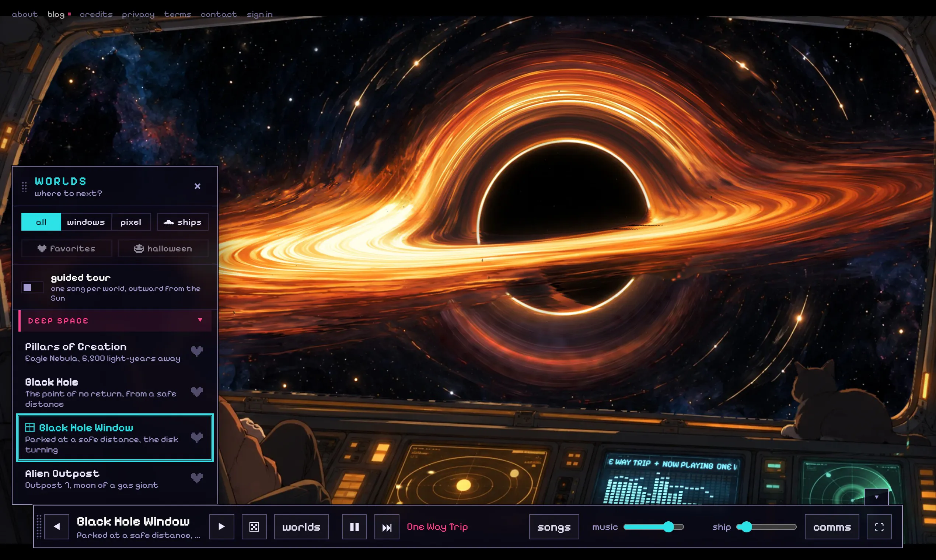Select the ships filter tab
The image size is (936, 560).
183,222
